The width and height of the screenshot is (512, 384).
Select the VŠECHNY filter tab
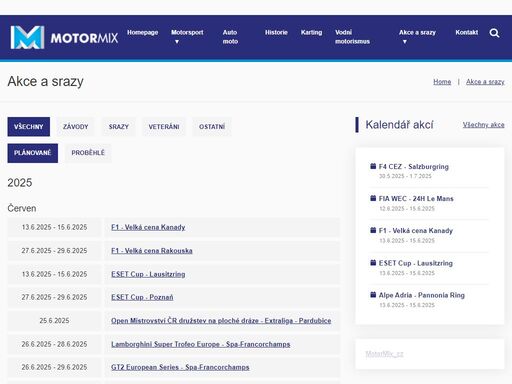29,127
